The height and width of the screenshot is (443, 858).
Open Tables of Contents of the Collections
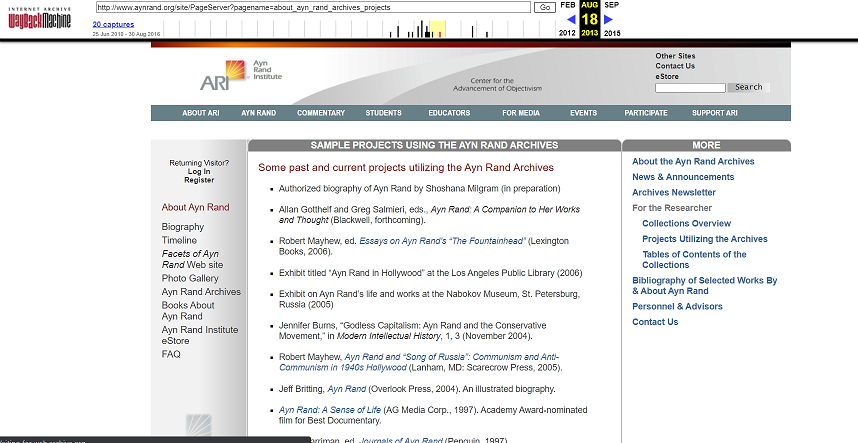tap(694, 259)
